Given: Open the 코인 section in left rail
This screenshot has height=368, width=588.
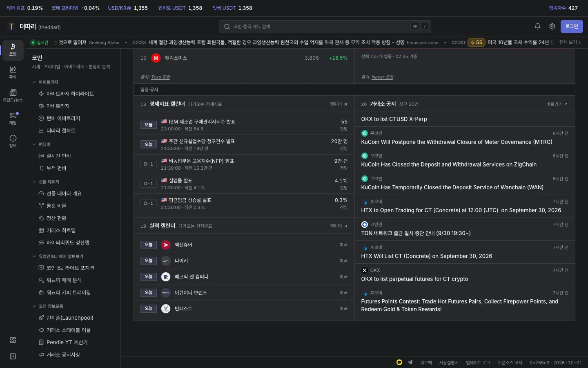Looking at the screenshot, I should (x=13, y=50).
